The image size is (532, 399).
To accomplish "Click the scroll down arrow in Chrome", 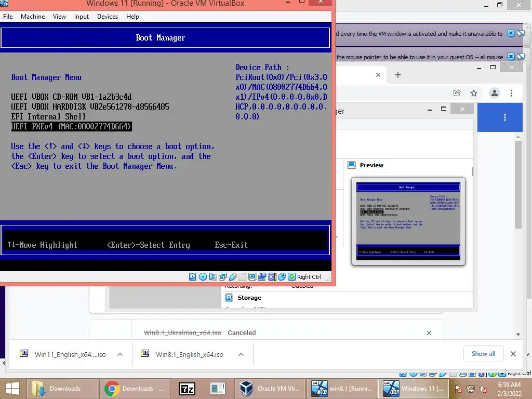I will click(x=518, y=334).
